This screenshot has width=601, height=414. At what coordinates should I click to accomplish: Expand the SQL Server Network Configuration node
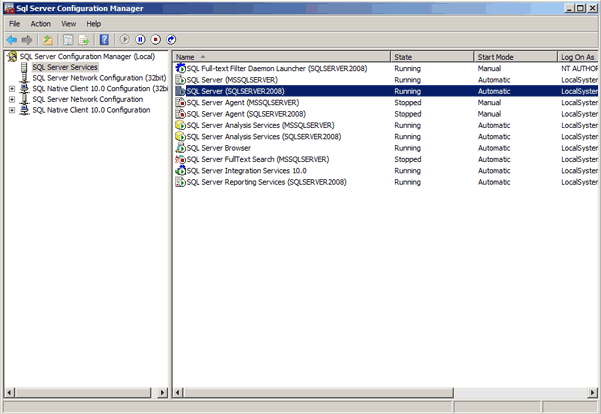[x=12, y=99]
